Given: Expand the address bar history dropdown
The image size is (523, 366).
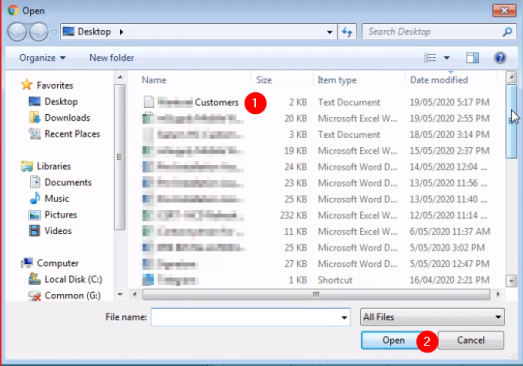Looking at the screenshot, I should pyautogui.click(x=330, y=32).
